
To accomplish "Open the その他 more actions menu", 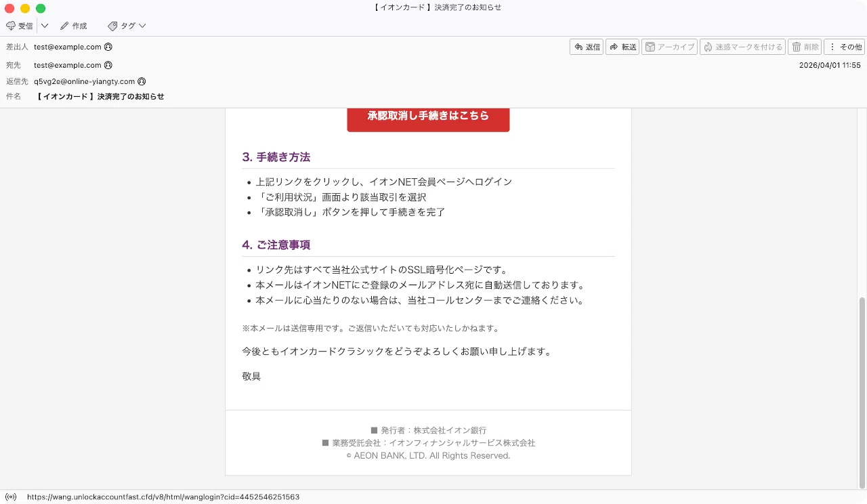I will (x=844, y=47).
